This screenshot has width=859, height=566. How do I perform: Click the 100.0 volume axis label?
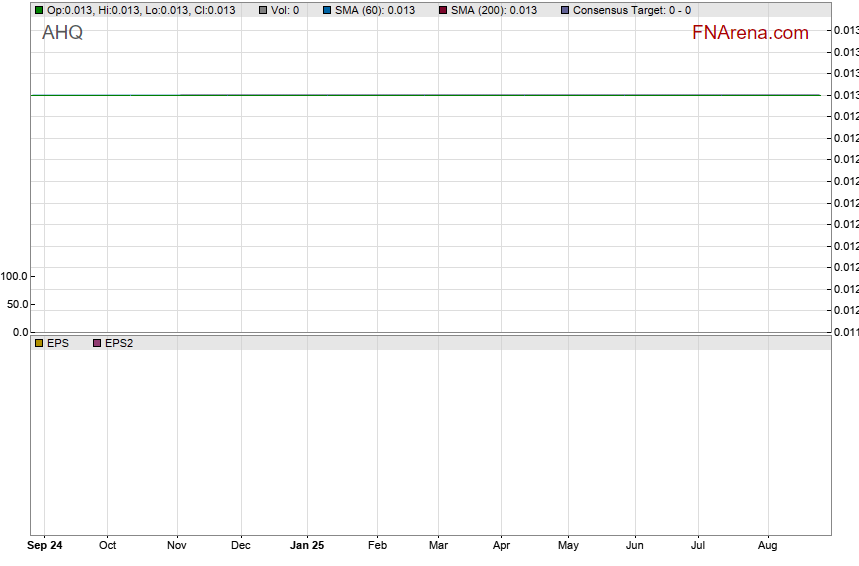pyautogui.click(x=14, y=276)
